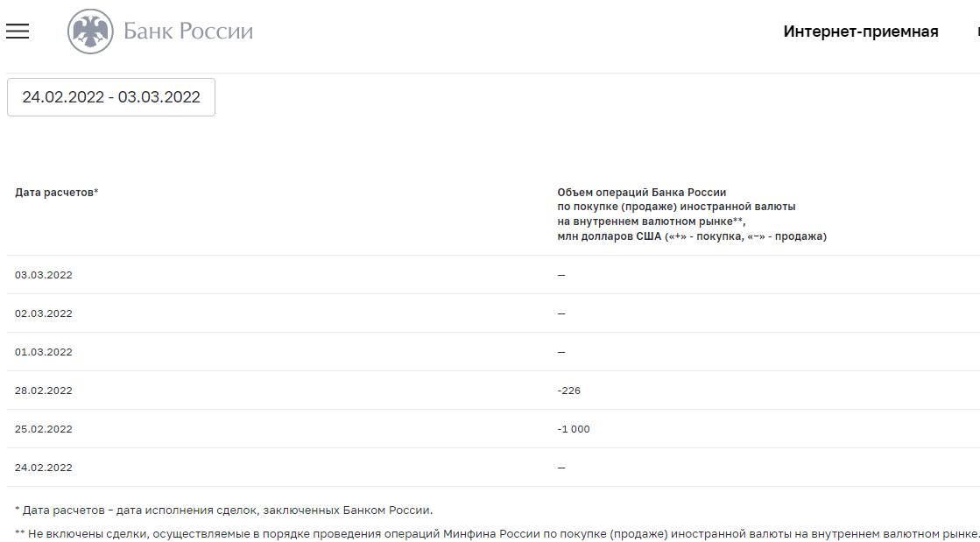Screen dimensions: 980x542
Task: Click the dash value in the 24.02.2022 row
Action: 561,468
